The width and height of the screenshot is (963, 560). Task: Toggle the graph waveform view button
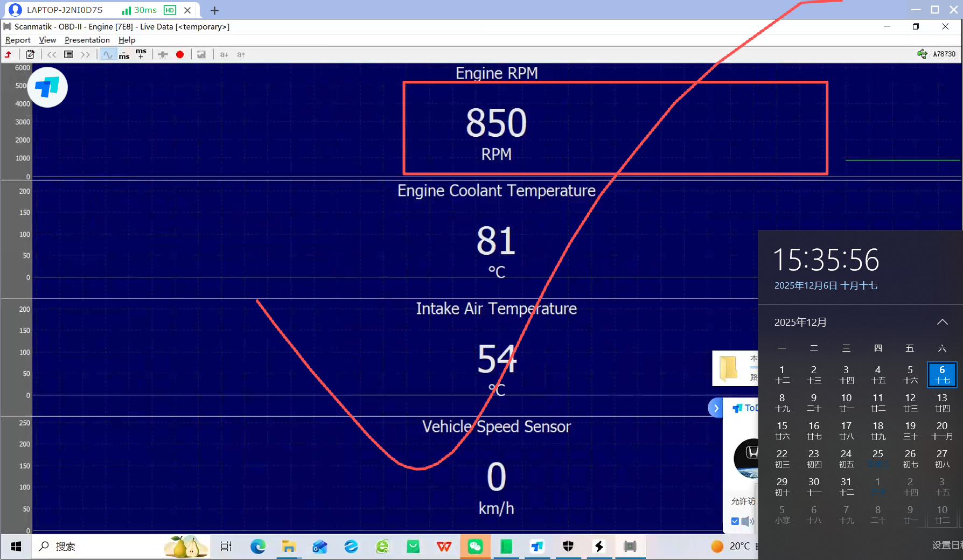108,54
